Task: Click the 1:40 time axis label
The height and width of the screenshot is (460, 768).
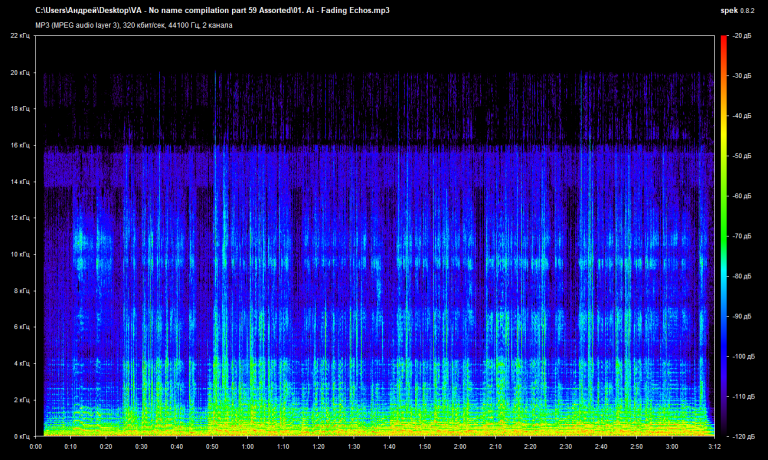Action: (x=389, y=447)
